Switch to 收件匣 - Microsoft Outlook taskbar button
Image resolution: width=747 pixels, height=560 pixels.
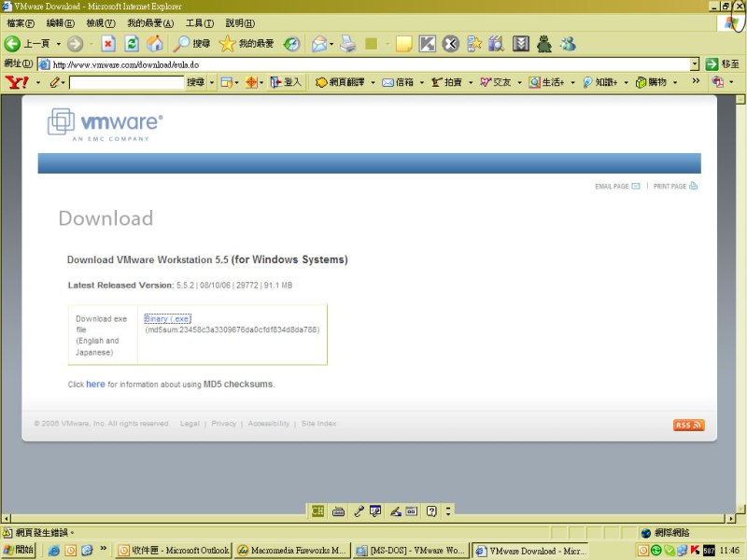point(174,551)
